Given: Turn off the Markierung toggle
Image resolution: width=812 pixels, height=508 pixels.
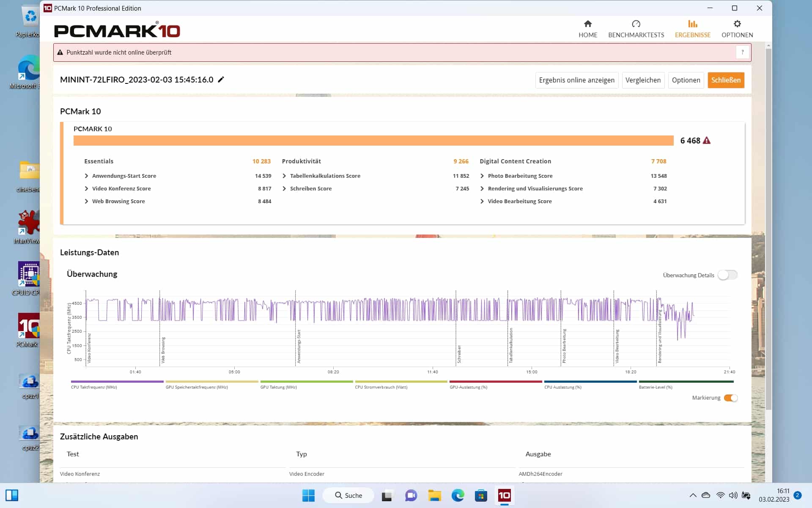Looking at the screenshot, I should tap(730, 398).
